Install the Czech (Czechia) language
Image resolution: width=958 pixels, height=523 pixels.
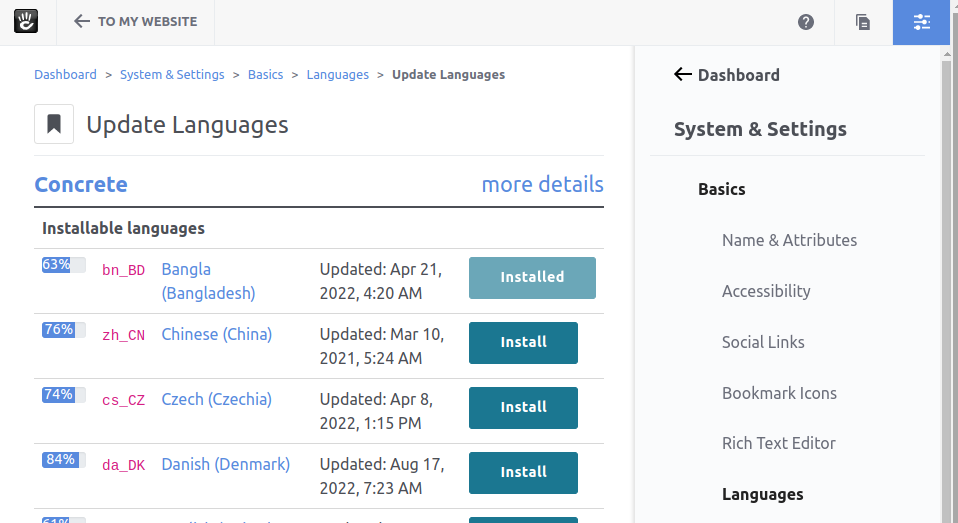[523, 408]
